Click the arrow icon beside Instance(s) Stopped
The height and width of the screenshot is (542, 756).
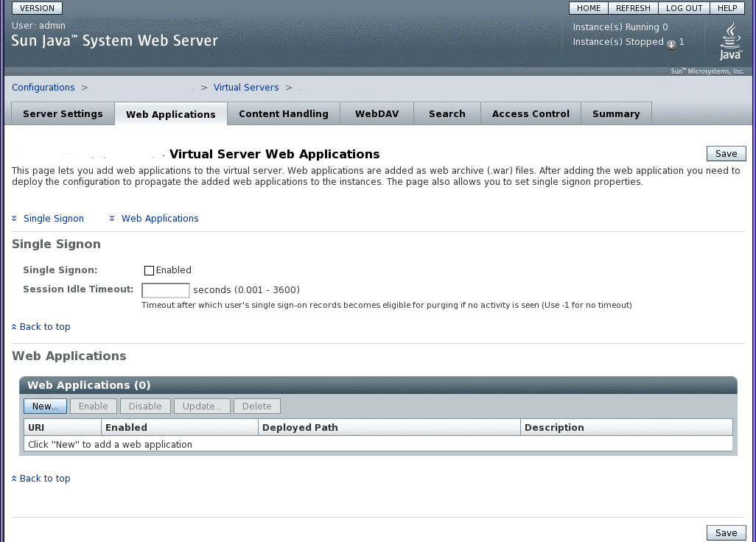(x=671, y=44)
